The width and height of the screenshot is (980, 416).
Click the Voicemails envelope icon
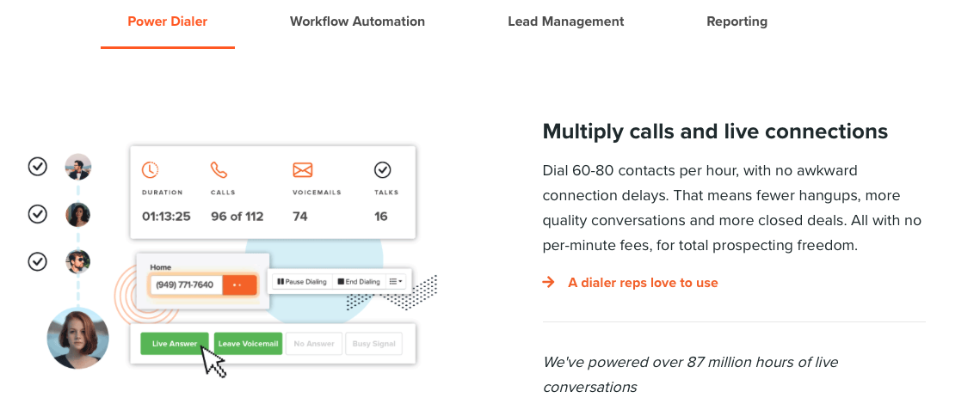coord(303,169)
